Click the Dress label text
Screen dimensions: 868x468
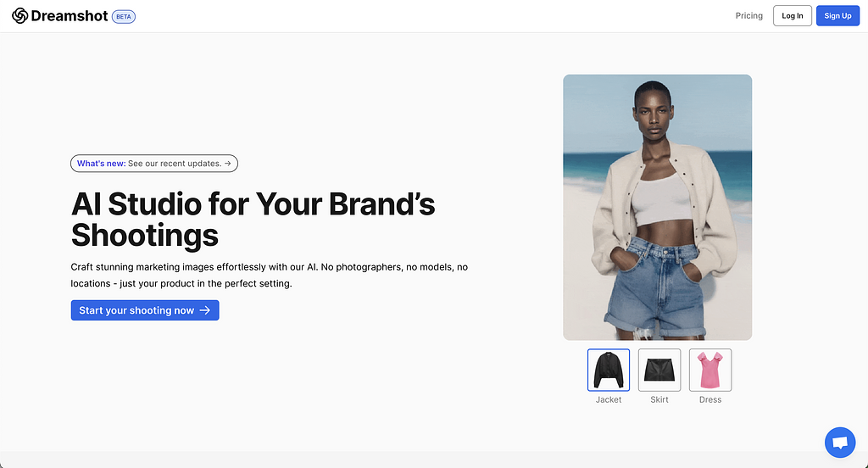(x=710, y=399)
